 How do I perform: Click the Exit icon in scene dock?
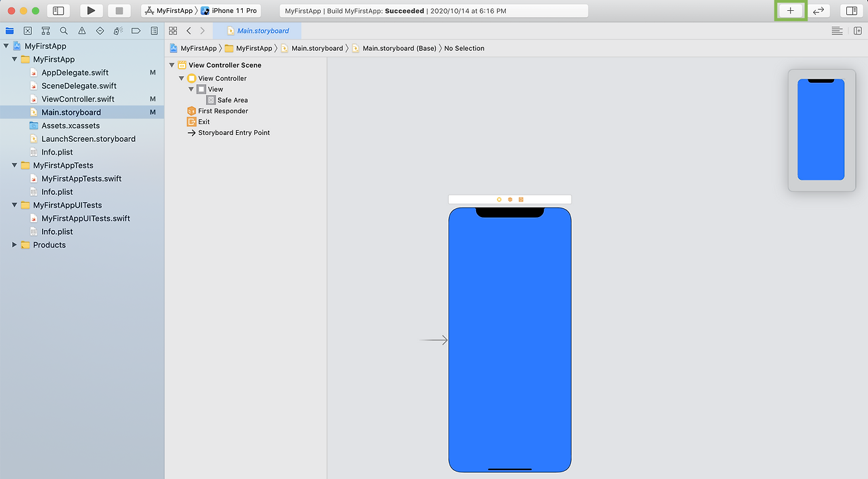[x=521, y=199]
